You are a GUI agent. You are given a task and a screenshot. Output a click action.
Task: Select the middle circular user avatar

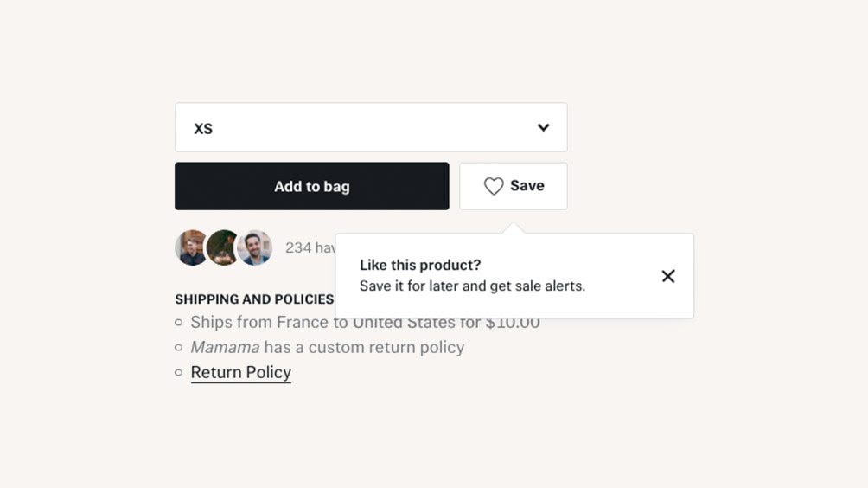pyautogui.click(x=223, y=247)
